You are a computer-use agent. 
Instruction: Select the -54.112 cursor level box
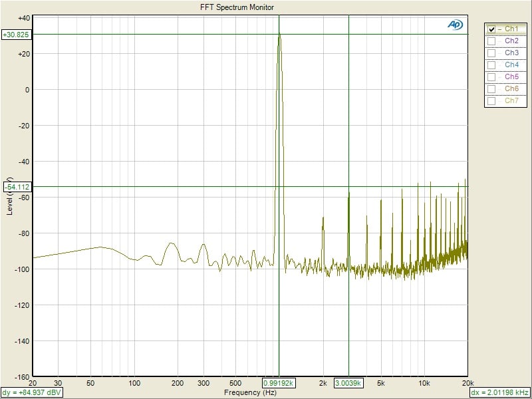[x=16, y=188]
